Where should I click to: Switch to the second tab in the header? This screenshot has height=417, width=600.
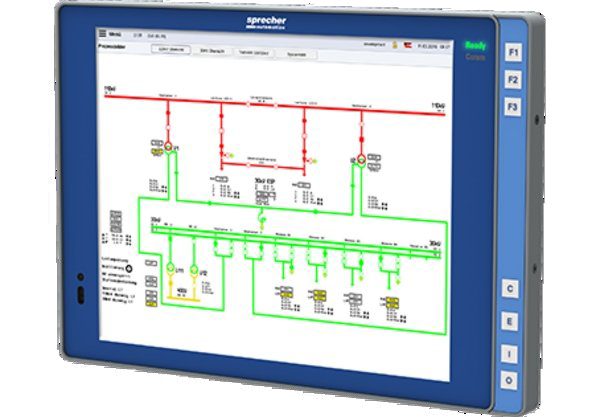coord(211,50)
